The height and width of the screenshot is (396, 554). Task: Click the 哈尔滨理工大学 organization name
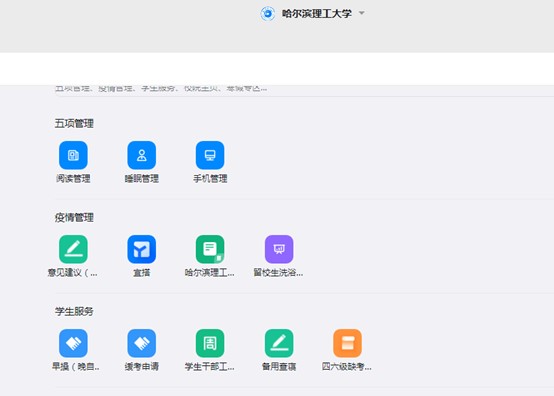(317, 14)
